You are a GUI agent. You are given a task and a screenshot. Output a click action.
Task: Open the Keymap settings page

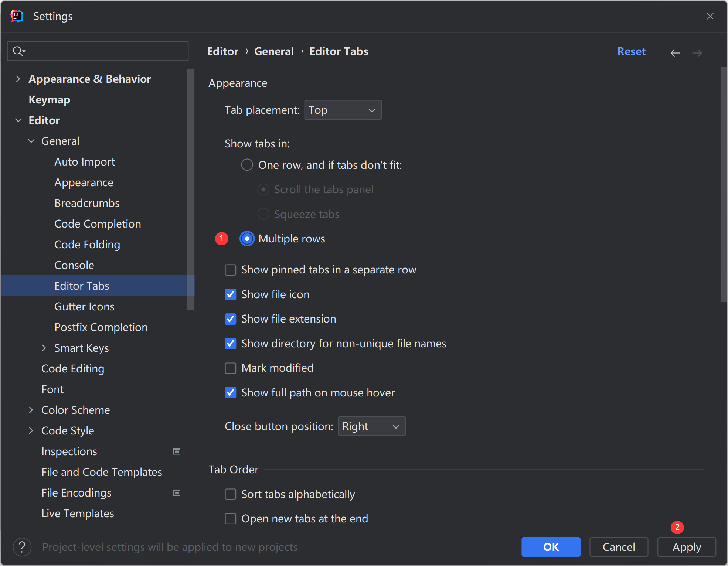tap(50, 100)
